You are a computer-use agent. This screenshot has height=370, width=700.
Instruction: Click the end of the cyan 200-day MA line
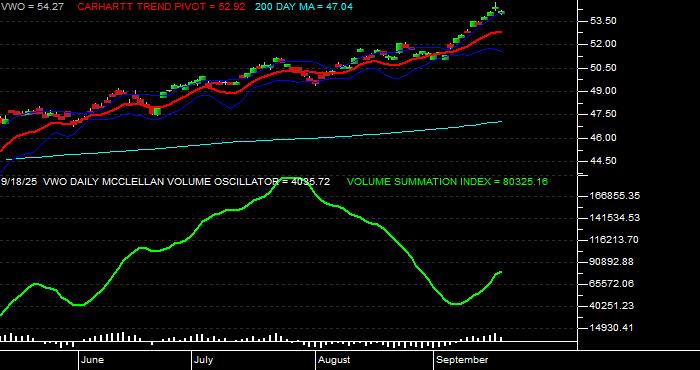click(501, 121)
